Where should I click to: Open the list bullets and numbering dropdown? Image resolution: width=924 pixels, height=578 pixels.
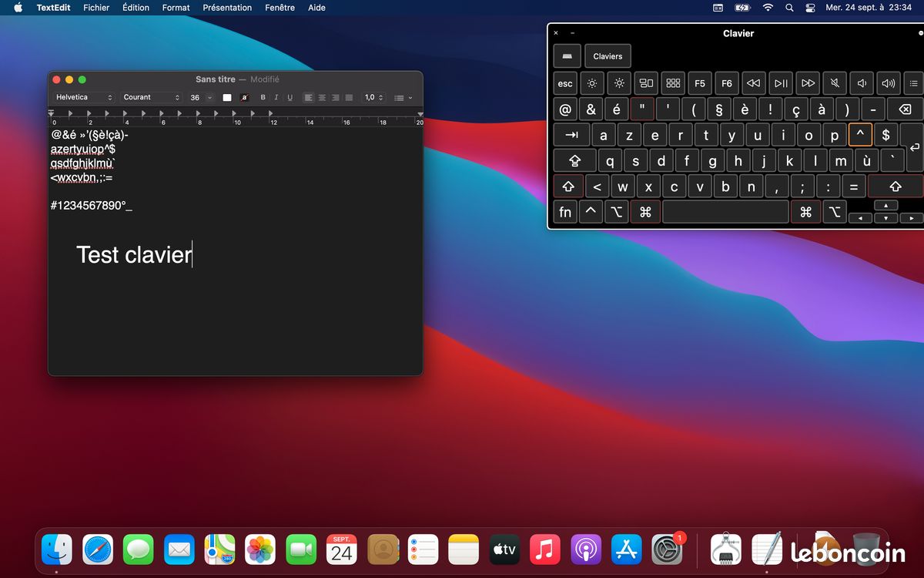point(403,98)
